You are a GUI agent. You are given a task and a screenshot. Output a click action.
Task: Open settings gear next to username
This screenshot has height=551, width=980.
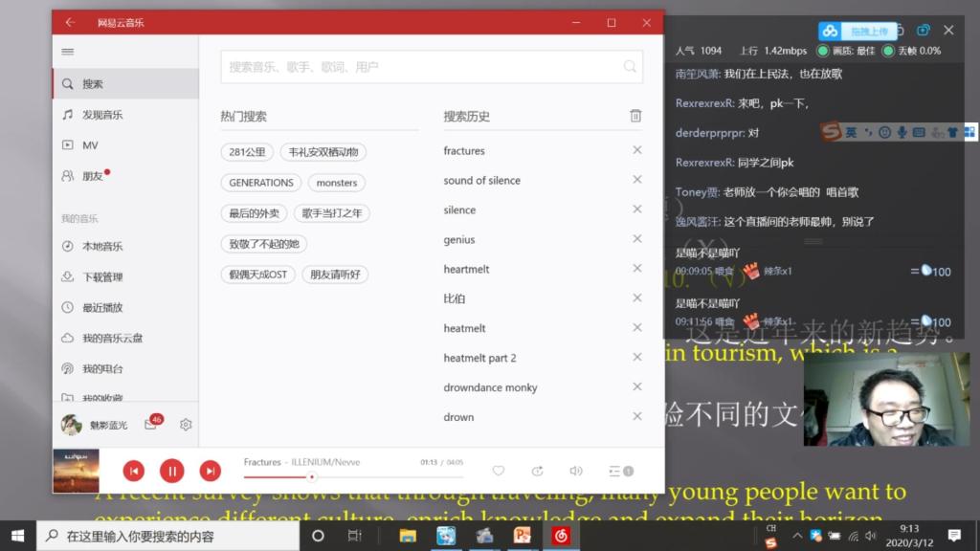[x=186, y=424]
